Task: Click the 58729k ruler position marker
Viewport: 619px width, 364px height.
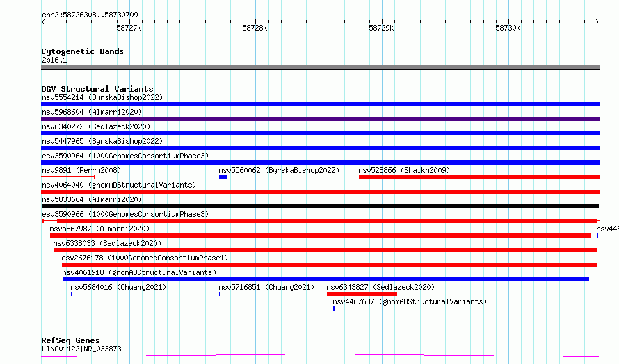Action: (x=381, y=28)
